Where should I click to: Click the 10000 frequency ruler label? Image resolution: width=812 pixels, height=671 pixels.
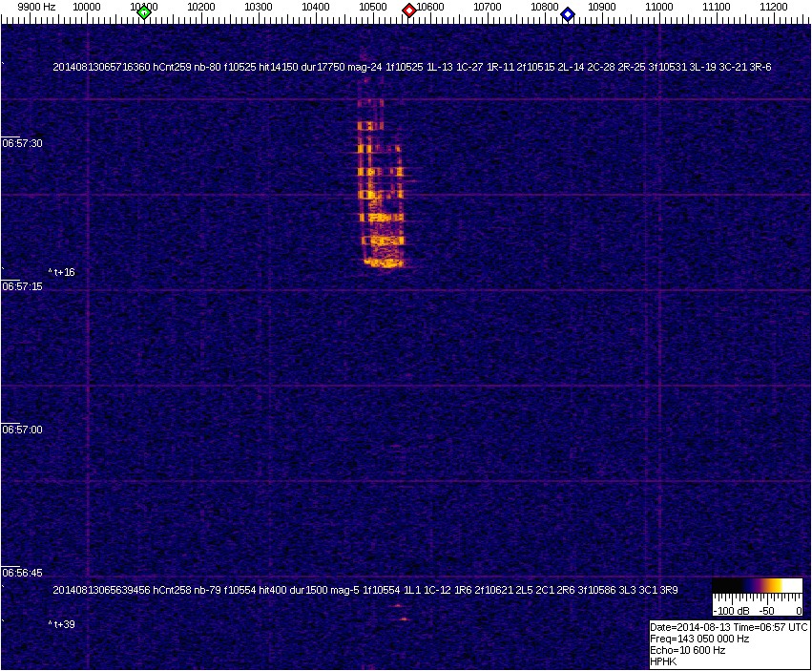pos(87,8)
